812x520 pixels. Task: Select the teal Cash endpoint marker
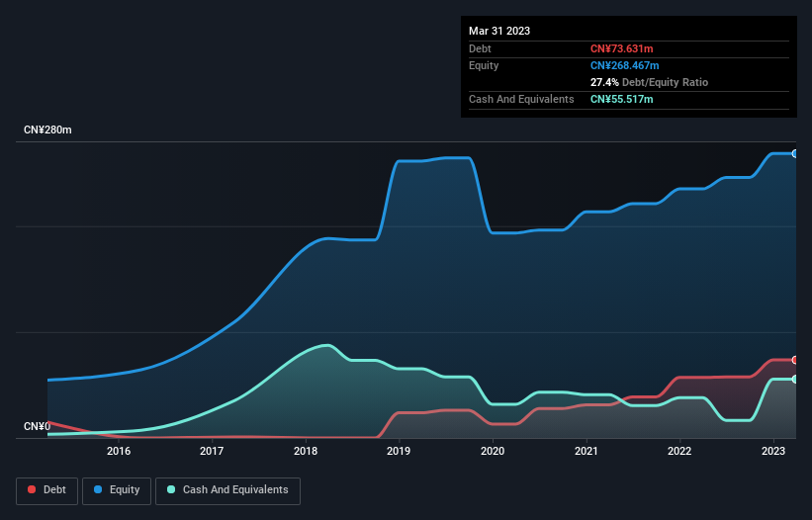tap(795, 380)
